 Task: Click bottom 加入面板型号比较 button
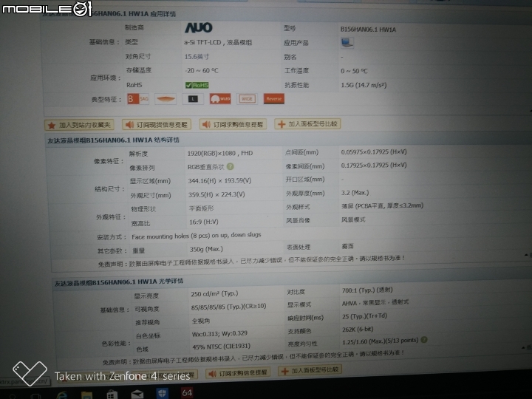[x=310, y=370]
